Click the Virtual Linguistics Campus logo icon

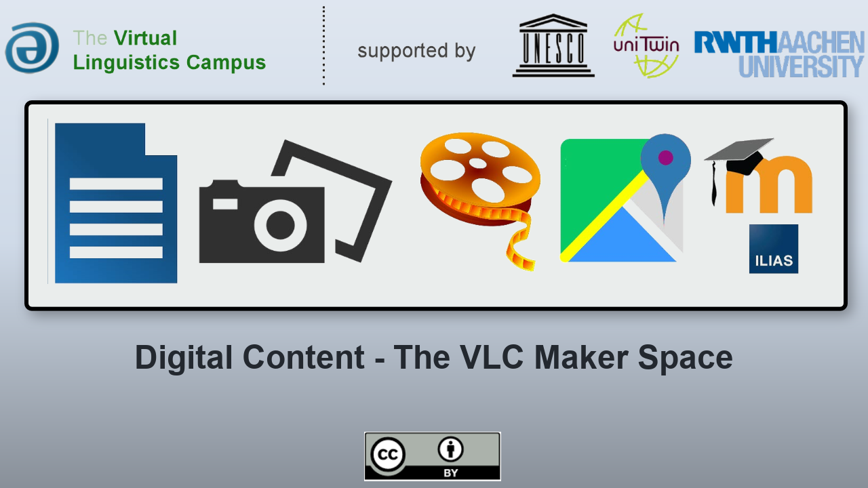point(32,48)
